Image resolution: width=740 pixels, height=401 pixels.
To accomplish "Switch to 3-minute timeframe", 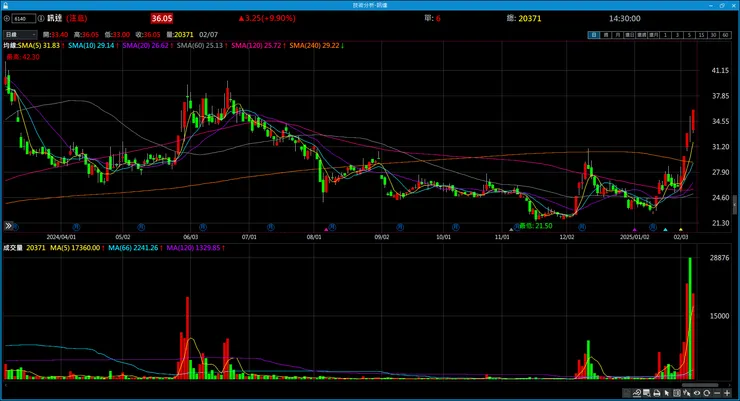I will coord(677,35).
